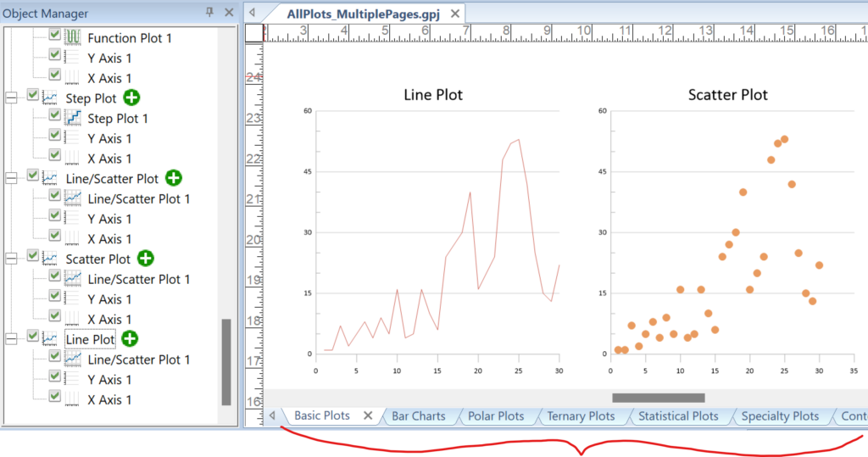Screen dimensions: 868x457
Task: Click the green plus next to Line Plot
Action: coord(130,339)
